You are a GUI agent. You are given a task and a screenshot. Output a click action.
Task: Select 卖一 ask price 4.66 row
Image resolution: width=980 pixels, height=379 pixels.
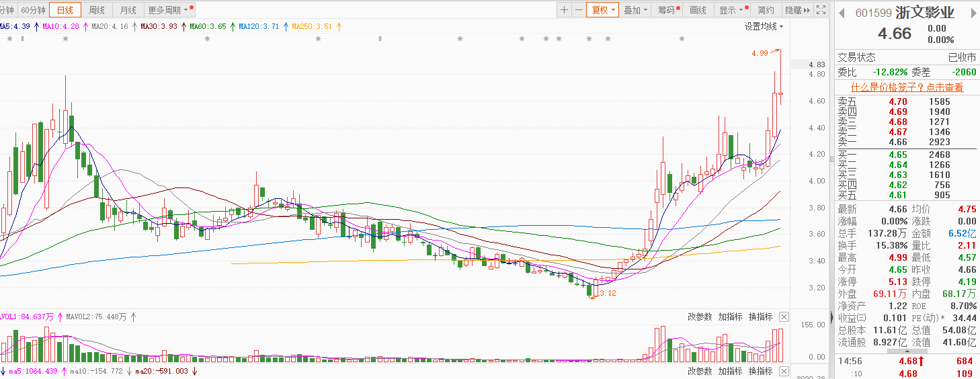[x=906, y=142]
